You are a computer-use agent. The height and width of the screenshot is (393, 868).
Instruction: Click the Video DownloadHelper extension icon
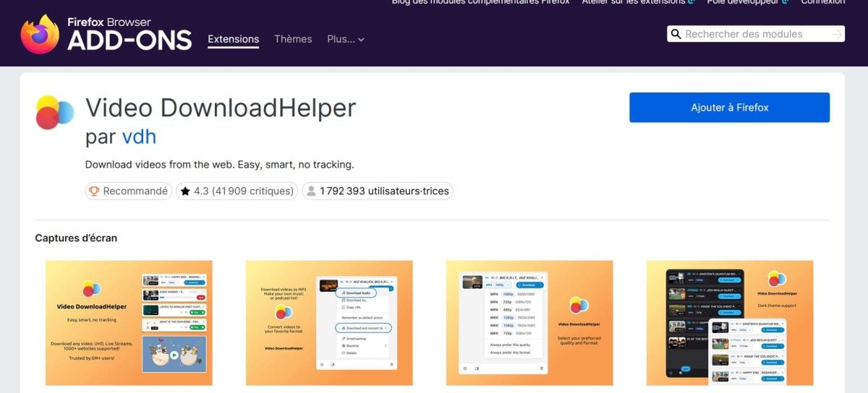55,113
